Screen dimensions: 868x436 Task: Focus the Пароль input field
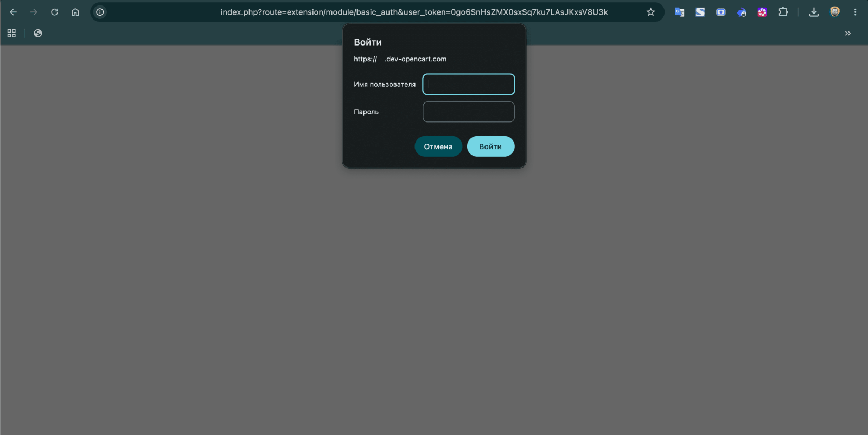click(469, 112)
